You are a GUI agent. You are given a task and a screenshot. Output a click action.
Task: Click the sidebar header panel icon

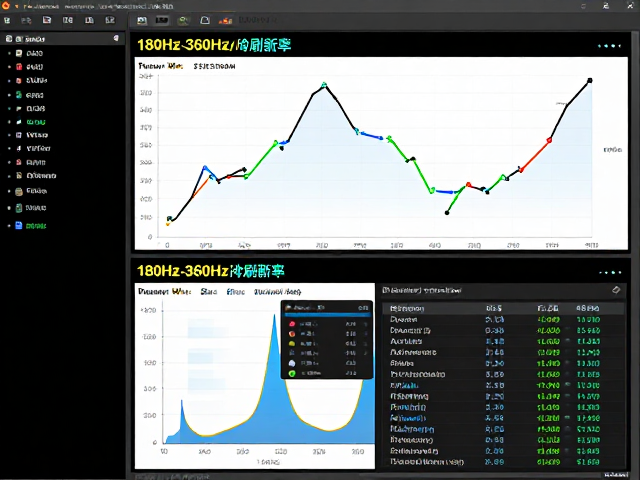point(9,39)
